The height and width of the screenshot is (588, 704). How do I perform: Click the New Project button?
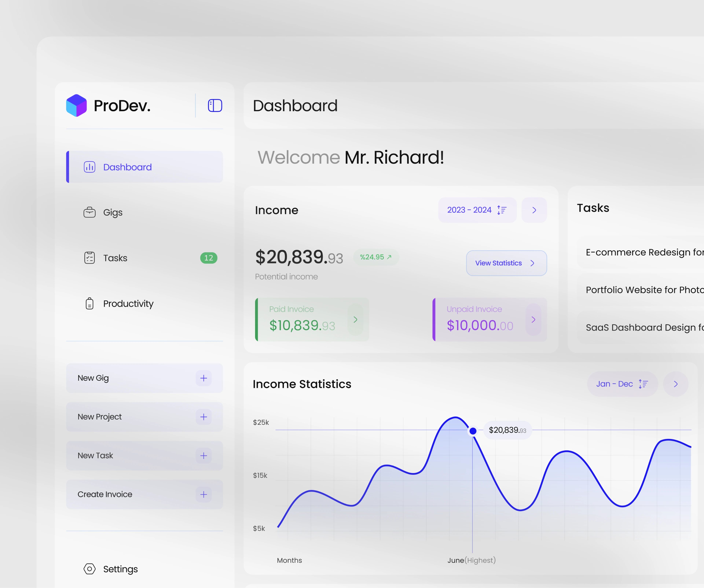pos(144,417)
